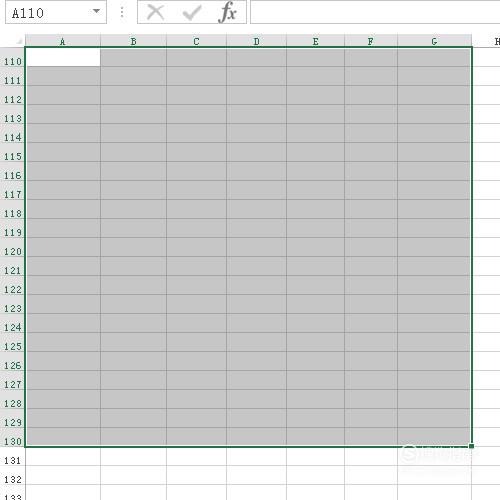Click the formula bar three-dot resize handle
The width and height of the screenshot is (500, 500).
click(122, 12)
